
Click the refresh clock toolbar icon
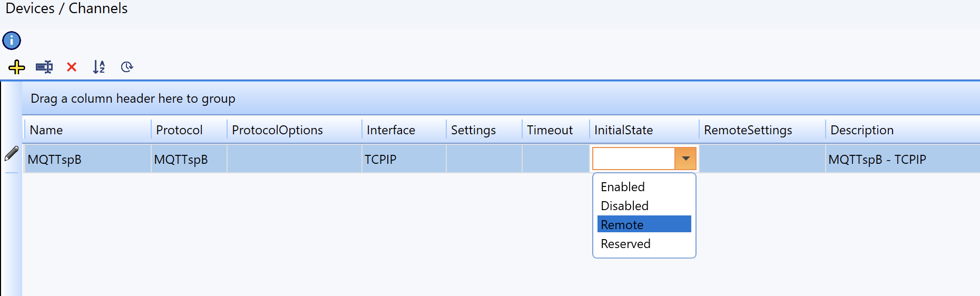pyautogui.click(x=127, y=67)
